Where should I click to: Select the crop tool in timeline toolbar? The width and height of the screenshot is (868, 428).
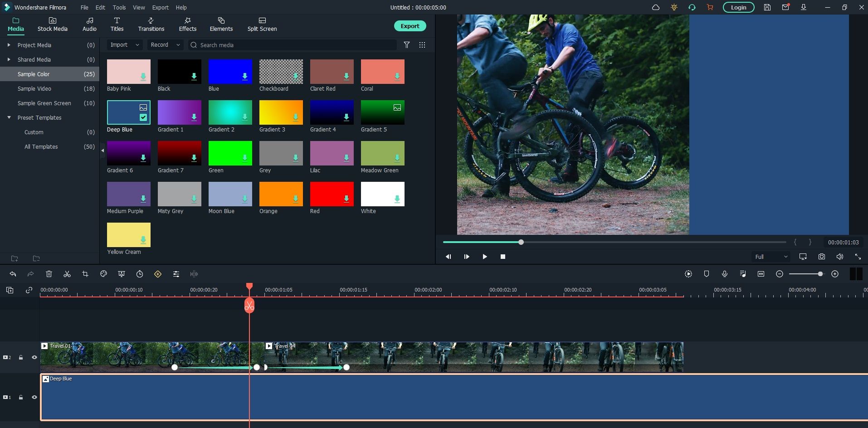[85, 274]
